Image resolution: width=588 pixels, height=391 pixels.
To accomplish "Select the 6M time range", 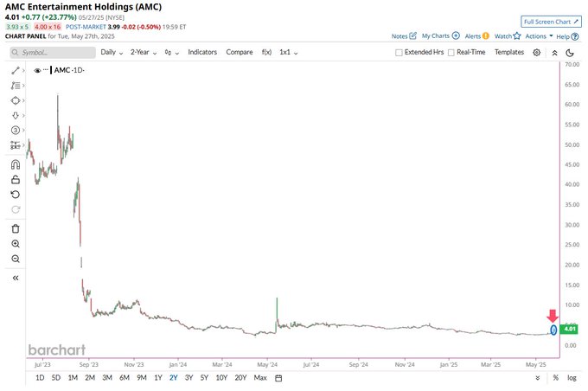I will click(125, 378).
